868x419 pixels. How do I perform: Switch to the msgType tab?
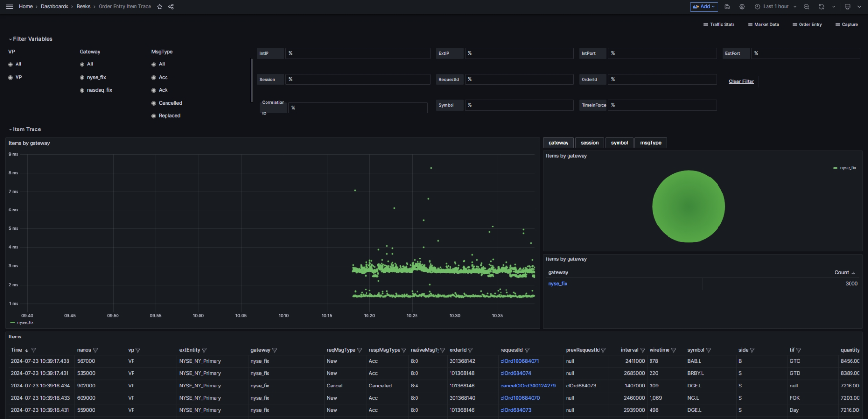(x=651, y=143)
